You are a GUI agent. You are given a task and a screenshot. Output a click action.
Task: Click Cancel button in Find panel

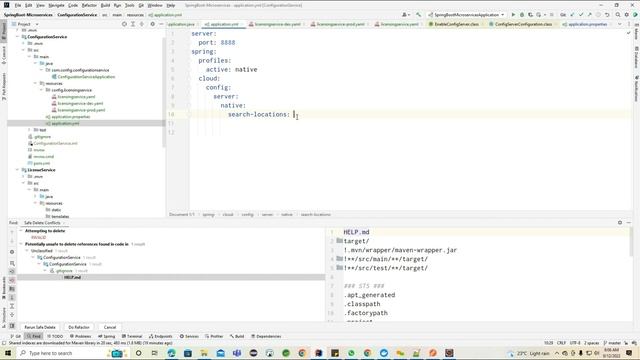pos(110,327)
